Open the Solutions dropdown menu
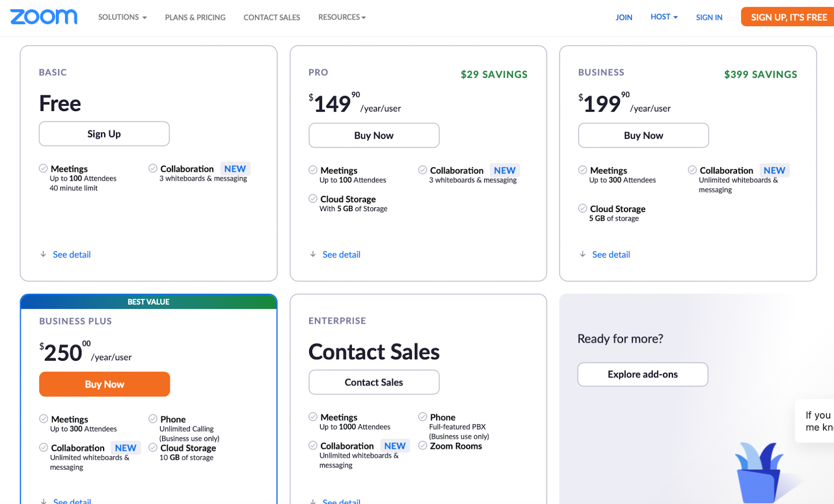Screen dimensions: 834x504 (x=122, y=17)
